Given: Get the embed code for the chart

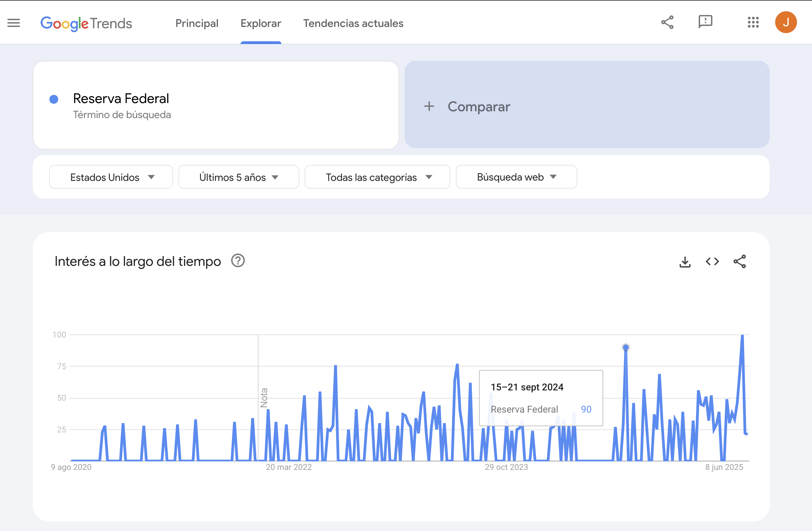Looking at the screenshot, I should [x=712, y=262].
